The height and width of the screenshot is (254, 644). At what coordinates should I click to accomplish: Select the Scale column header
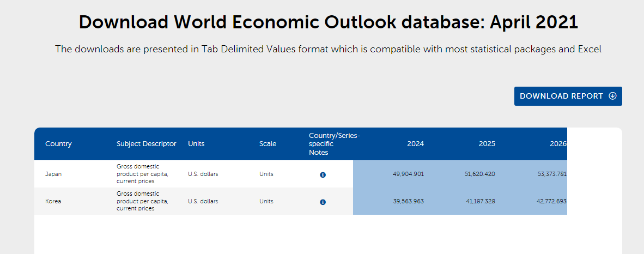click(x=268, y=144)
